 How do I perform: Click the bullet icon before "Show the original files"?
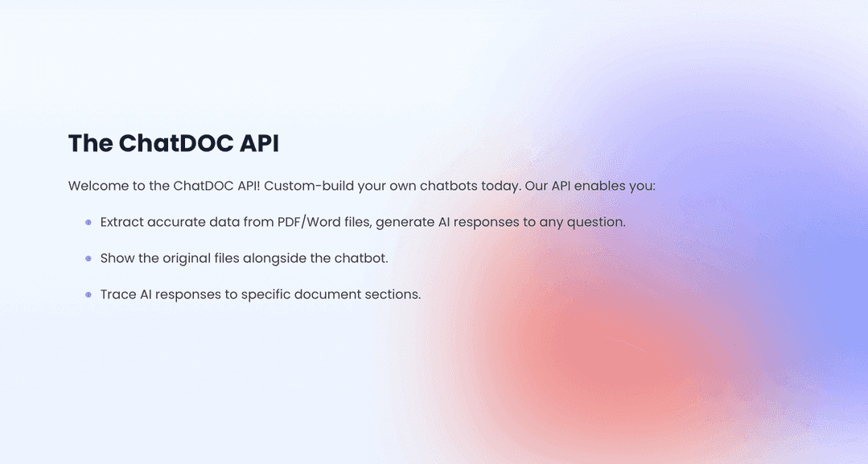[88, 259]
